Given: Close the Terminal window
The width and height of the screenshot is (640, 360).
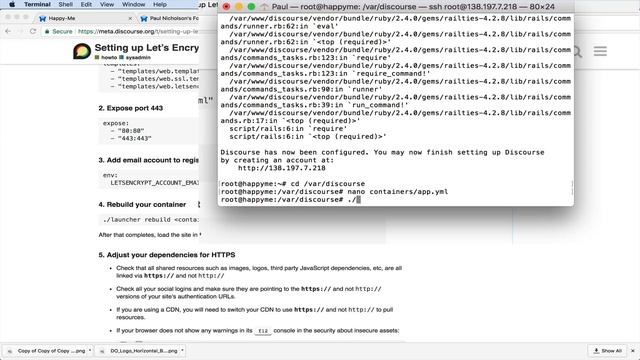Looking at the screenshot, I should coord(226,7).
